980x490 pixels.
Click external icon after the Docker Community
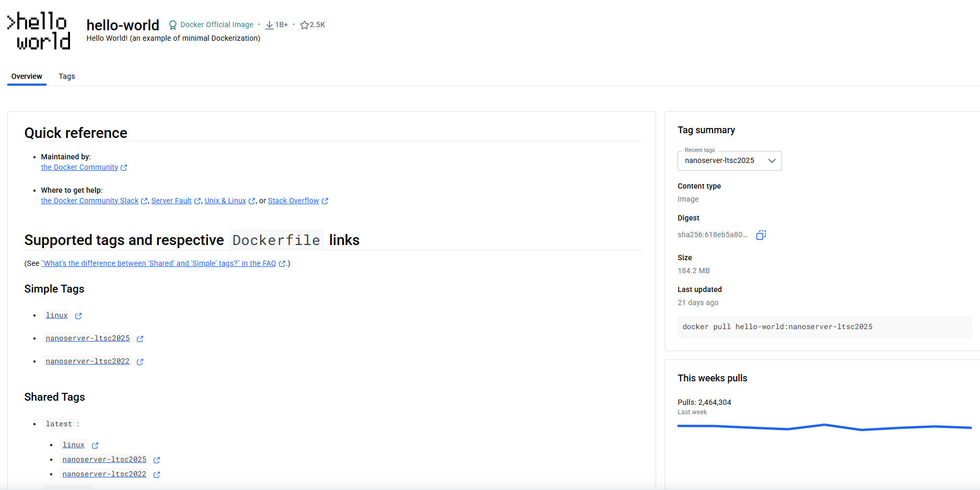(x=124, y=168)
